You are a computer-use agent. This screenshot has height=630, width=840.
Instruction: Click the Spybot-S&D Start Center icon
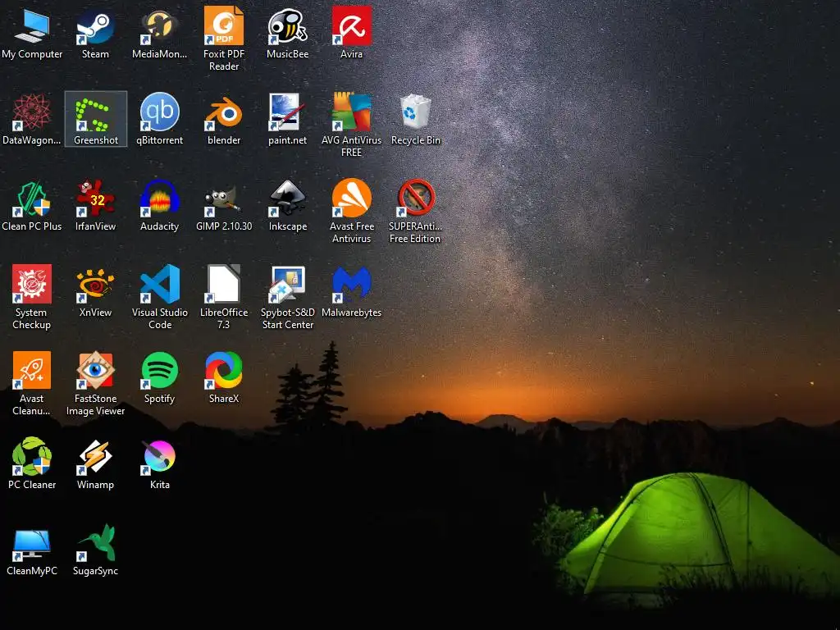288,285
